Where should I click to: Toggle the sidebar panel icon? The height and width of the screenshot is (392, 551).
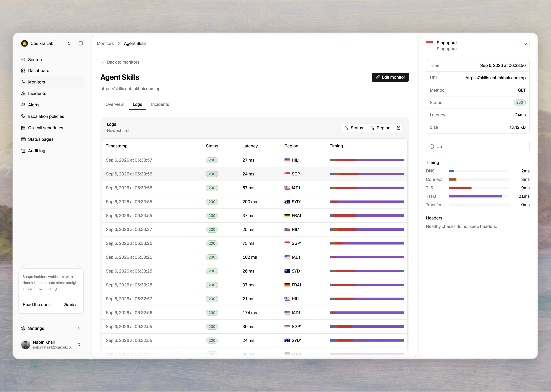81,43
